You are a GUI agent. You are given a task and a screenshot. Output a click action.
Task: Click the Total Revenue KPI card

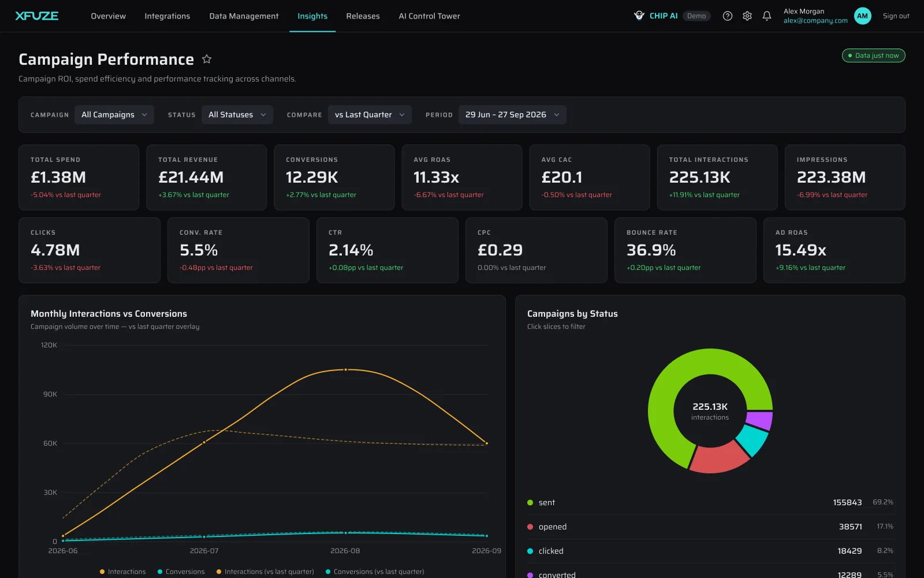point(206,177)
